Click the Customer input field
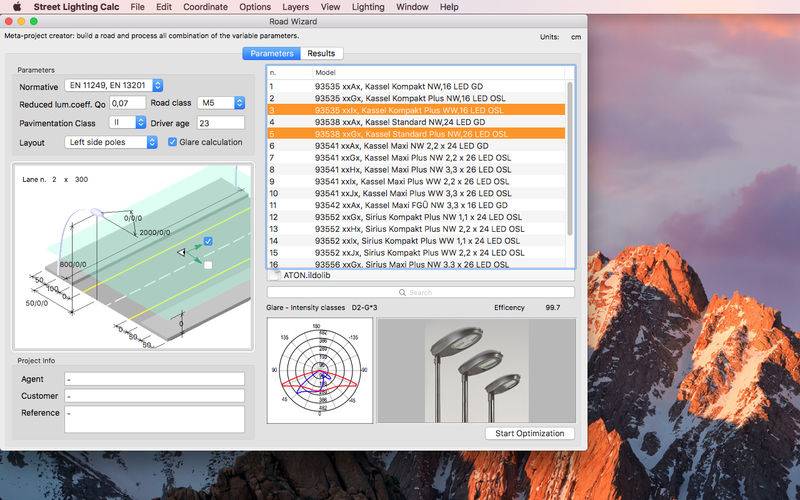 (155, 396)
